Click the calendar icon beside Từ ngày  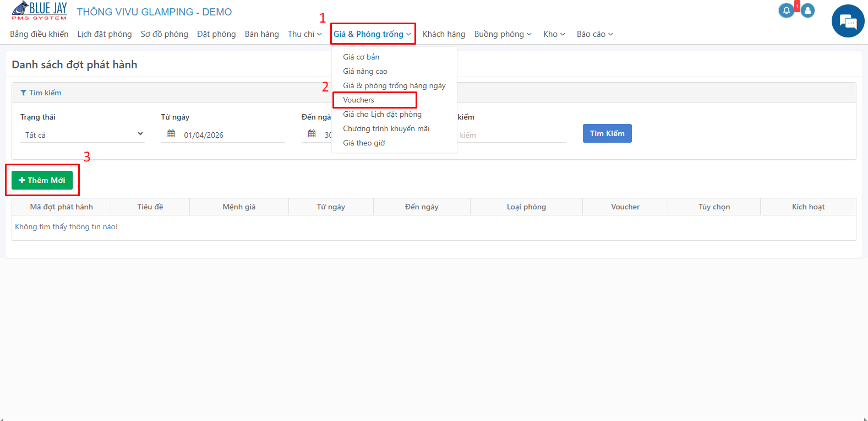[171, 134]
